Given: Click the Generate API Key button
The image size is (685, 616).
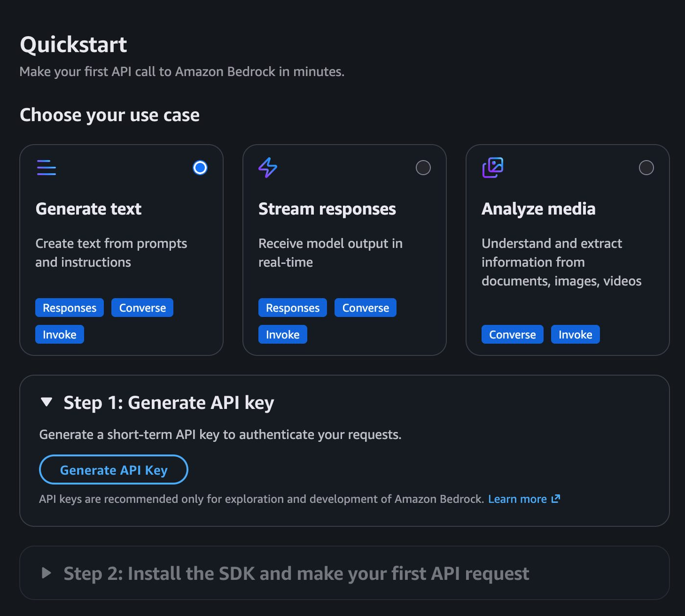Looking at the screenshot, I should [114, 470].
